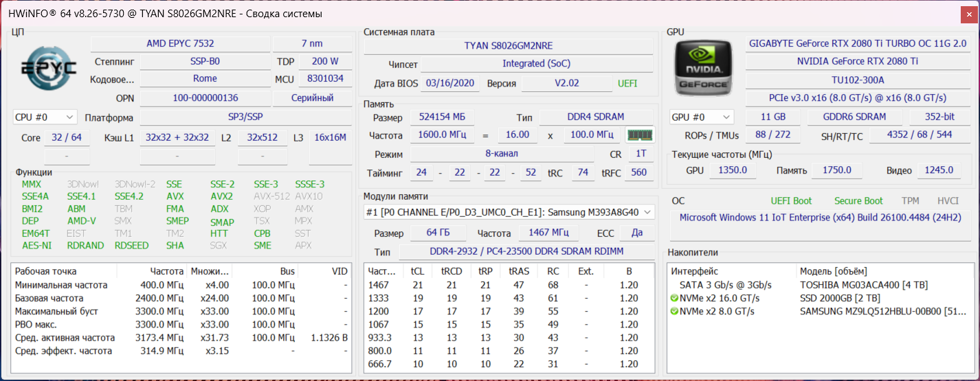Select the TOSHIBA MG03ACA400 drive row
980x381 pixels.
[854, 285]
